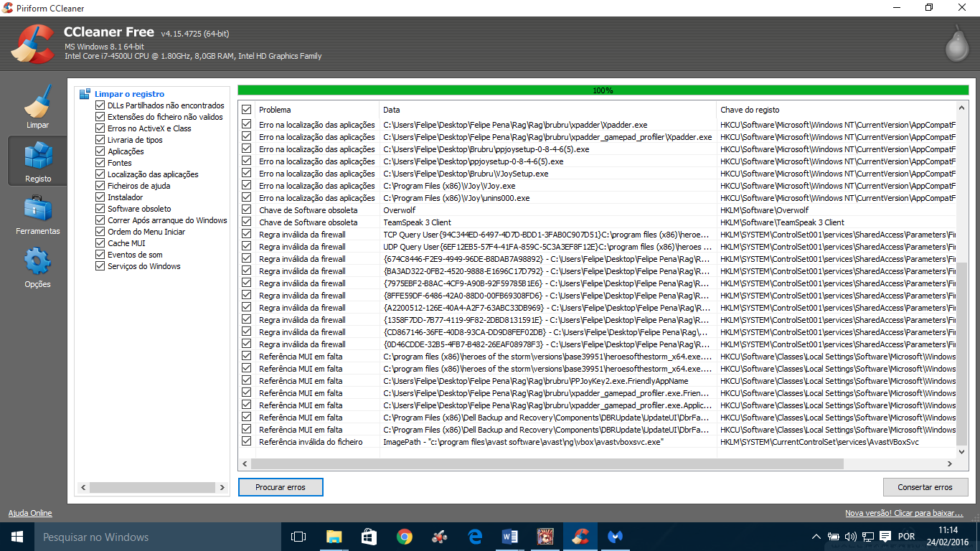The image size is (980, 551).
Task: Open the Limpar cleaner section
Action: click(x=37, y=107)
